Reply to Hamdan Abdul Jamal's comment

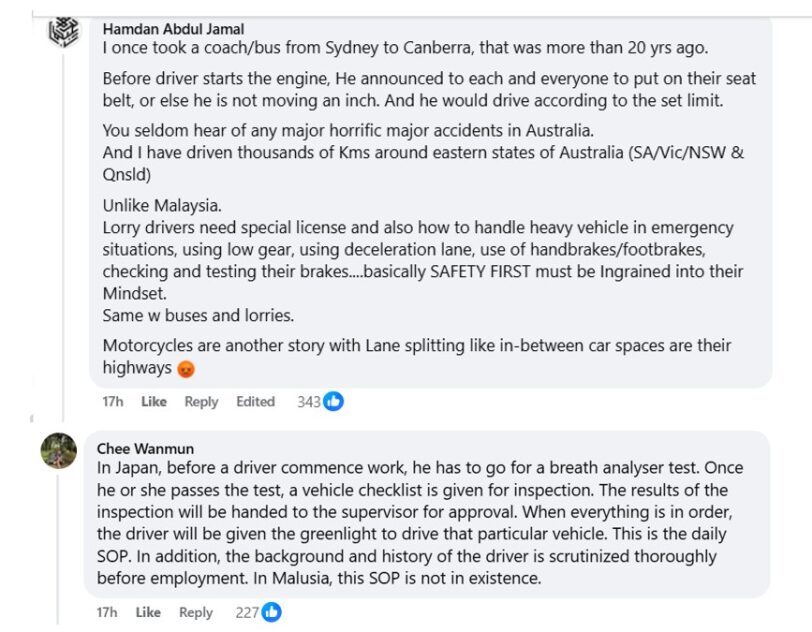[201, 401]
